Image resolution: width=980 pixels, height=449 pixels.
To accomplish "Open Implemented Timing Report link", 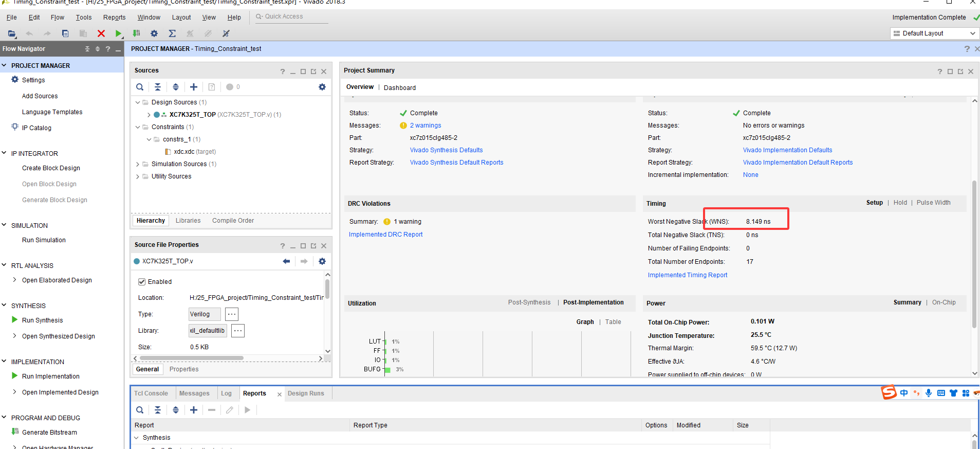I will [688, 275].
